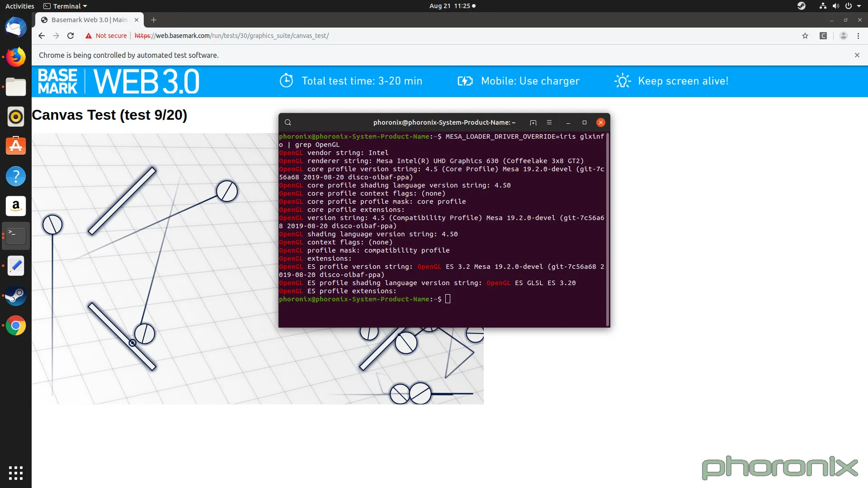
Task: Bookmark this page with the star
Action: tap(805, 36)
